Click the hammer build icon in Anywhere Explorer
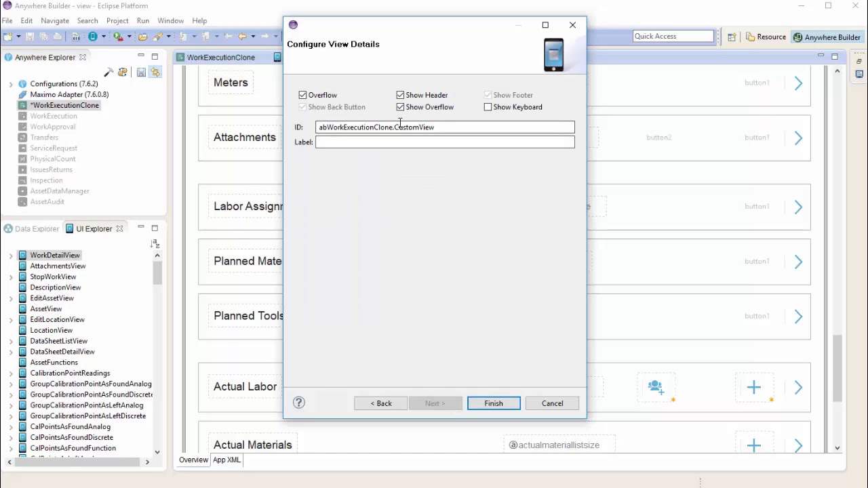Image resolution: width=868 pixels, height=488 pixels. [x=108, y=72]
